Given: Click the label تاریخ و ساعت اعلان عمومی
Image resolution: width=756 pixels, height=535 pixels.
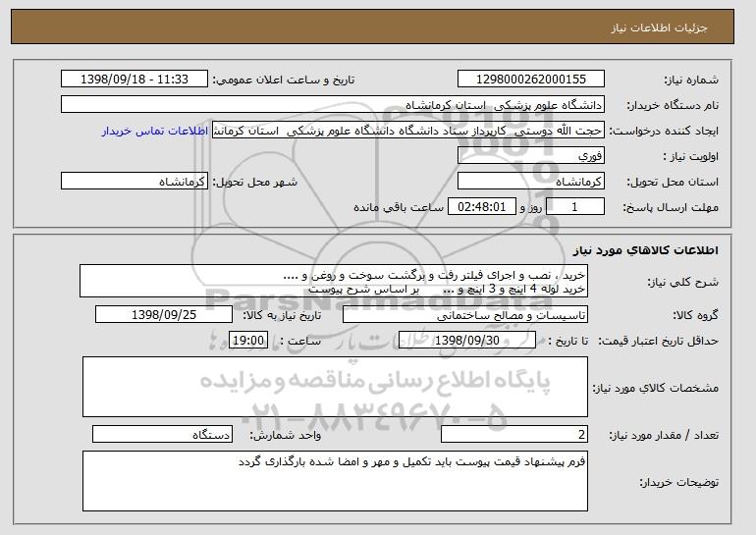Looking at the screenshot, I should (x=284, y=80).
